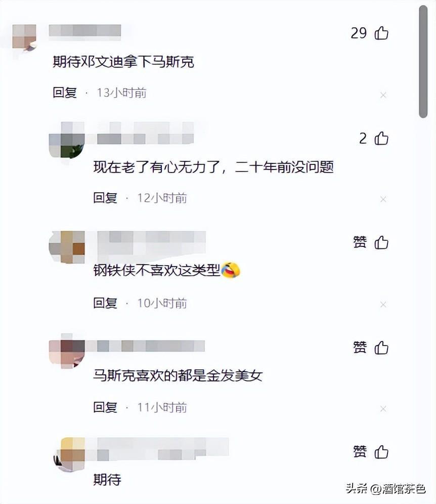Open avatar of the 金发美女 commenter

[67, 351]
